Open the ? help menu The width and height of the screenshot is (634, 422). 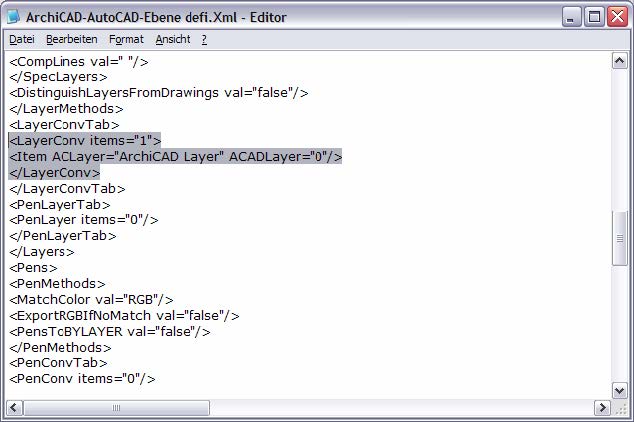204,39
